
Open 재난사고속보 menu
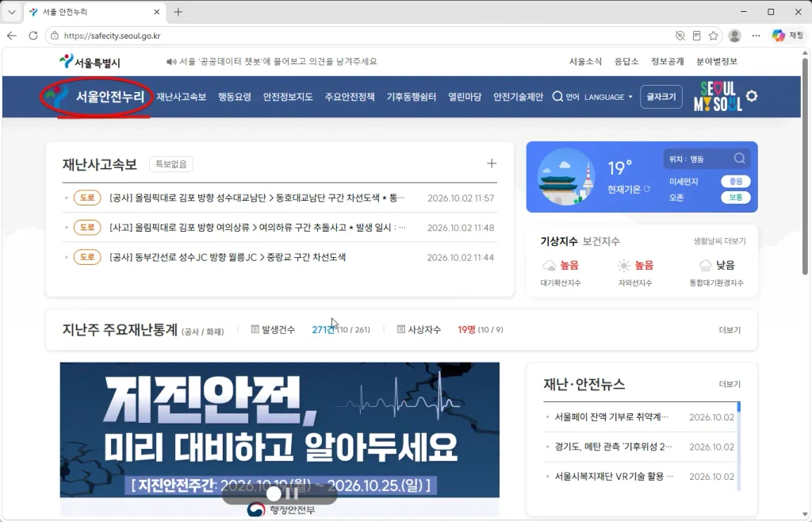[182, 97]
